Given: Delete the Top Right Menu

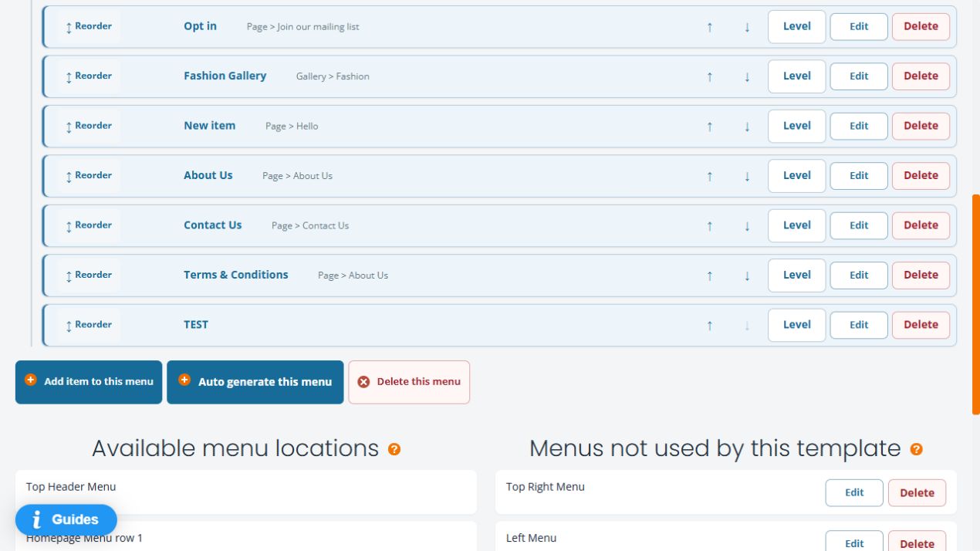Looking at the screenshot, I should tap(917, 493).
